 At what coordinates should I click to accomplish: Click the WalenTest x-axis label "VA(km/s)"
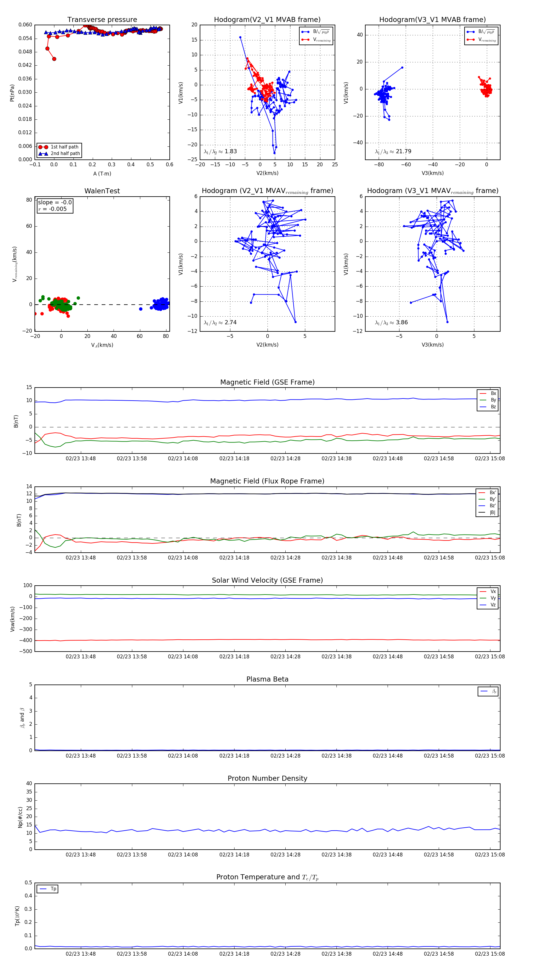point(102,345)
